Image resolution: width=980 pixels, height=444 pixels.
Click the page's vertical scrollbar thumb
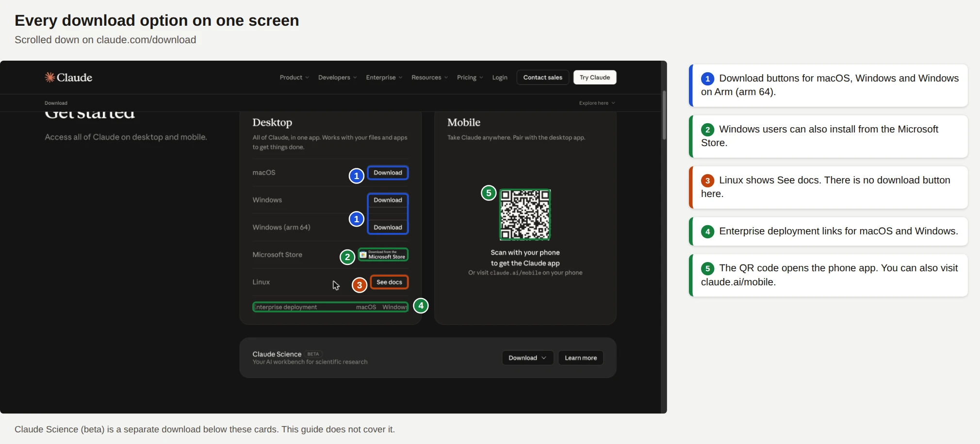(664, 115)
